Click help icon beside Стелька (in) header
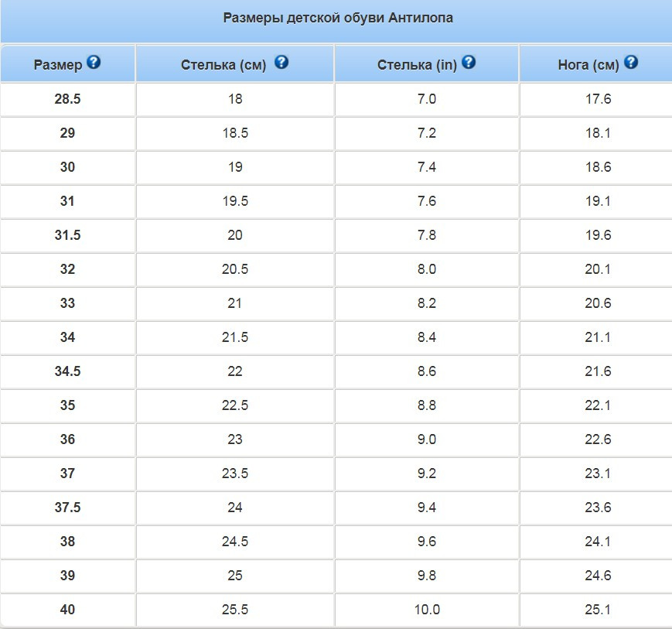 pos(469,62)
